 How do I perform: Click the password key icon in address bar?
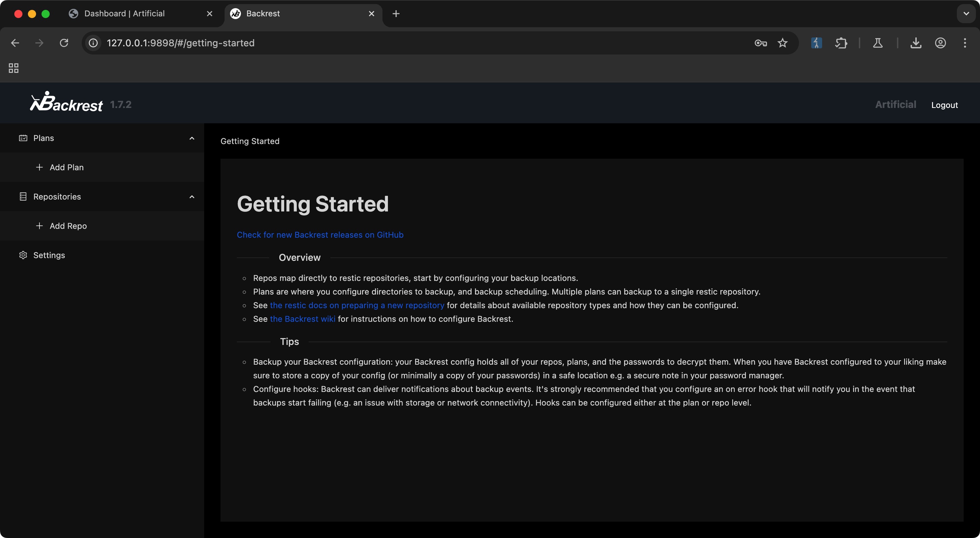pos(761,43)
